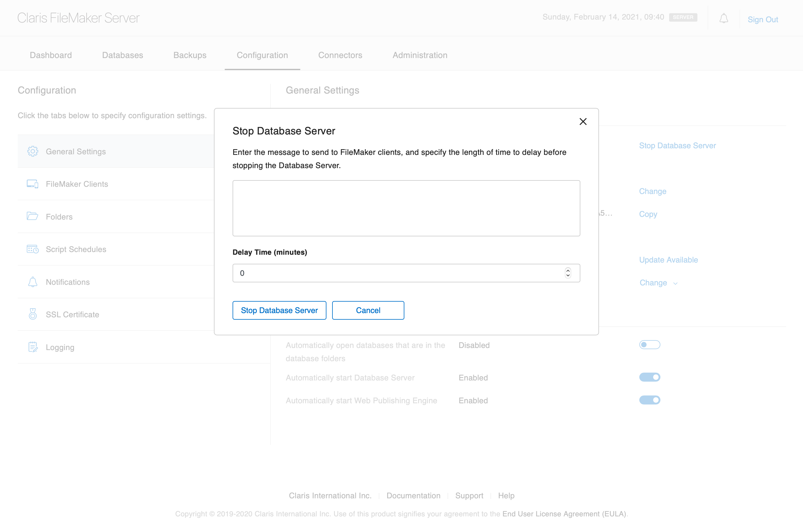Open Notifications settings in sidebar
The image size is (803, 532).
tap(116, 281)
